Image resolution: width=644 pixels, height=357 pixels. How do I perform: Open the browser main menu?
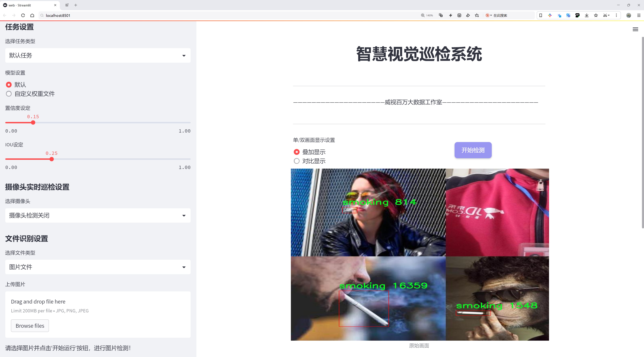click(639, 15)
